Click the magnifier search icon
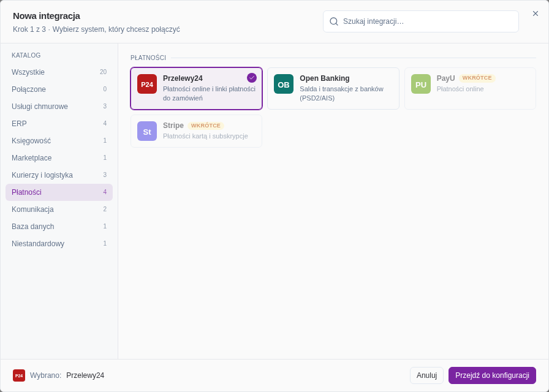 pyautogui.click(x=334, y=21)
